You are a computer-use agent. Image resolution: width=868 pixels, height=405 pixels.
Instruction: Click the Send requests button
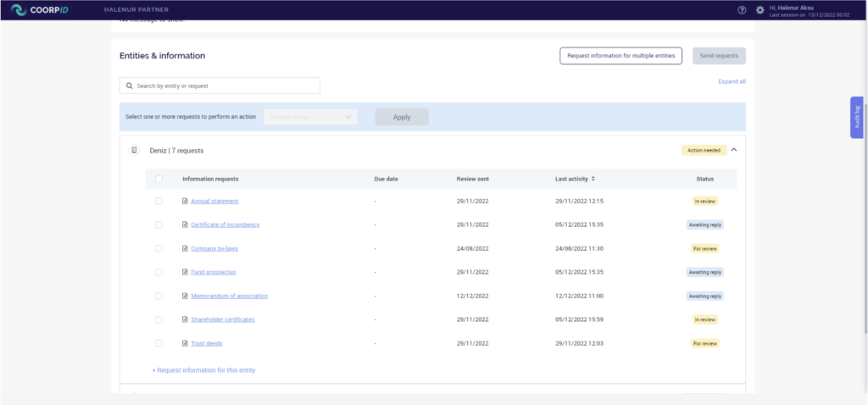(719, 56)
